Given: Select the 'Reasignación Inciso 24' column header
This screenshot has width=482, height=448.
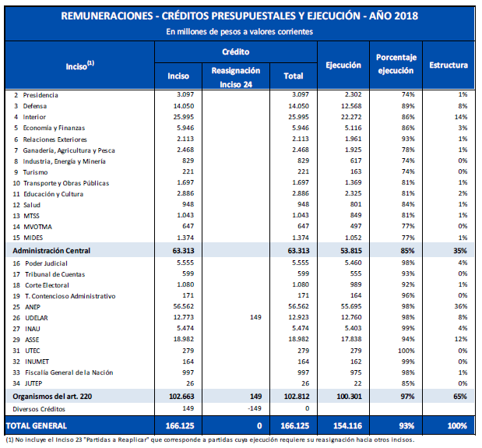Looking at the screenshot, I should [236, 77].
